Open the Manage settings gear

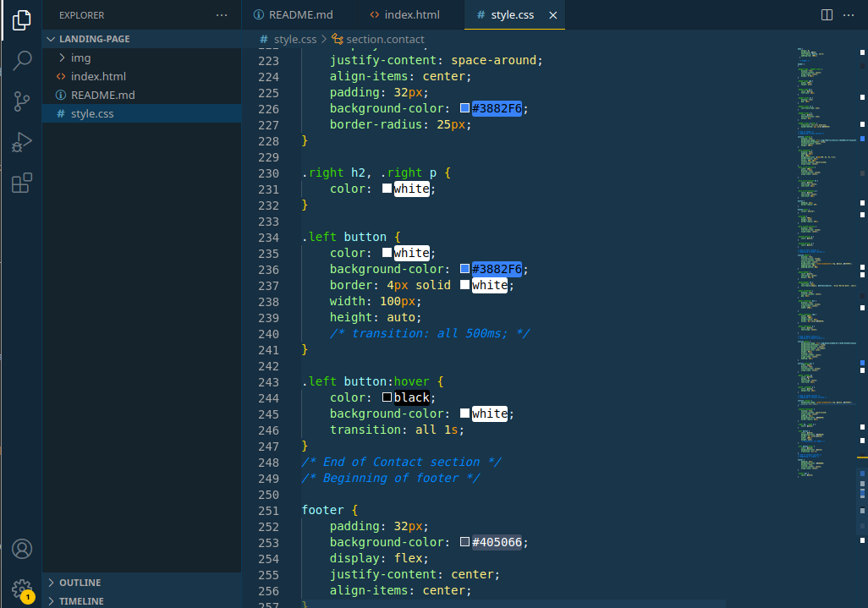[22, 589]
